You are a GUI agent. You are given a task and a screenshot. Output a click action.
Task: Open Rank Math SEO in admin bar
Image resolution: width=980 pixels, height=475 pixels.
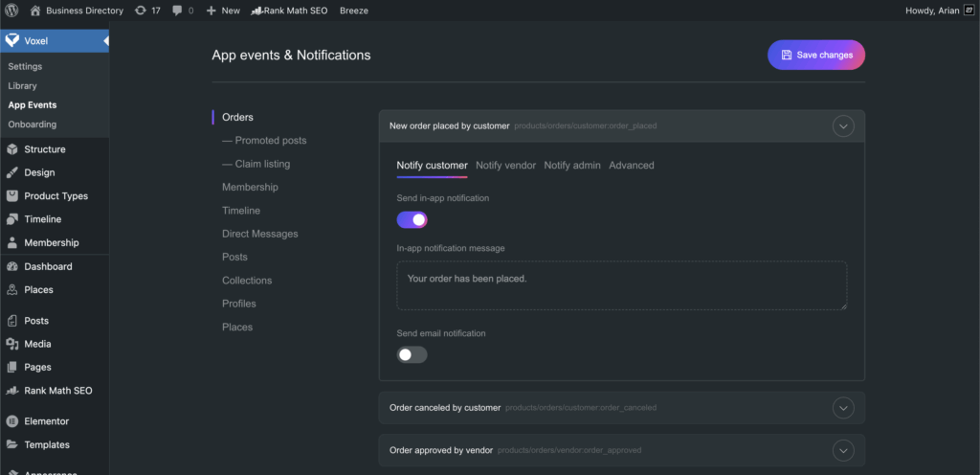[x=290, y=11]
